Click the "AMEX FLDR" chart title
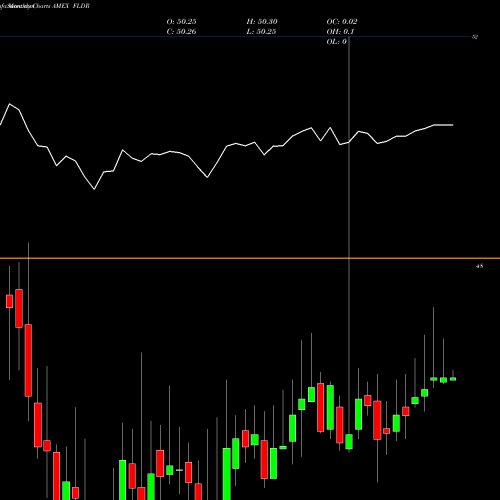The image size is (500, 500). point(71,6)
